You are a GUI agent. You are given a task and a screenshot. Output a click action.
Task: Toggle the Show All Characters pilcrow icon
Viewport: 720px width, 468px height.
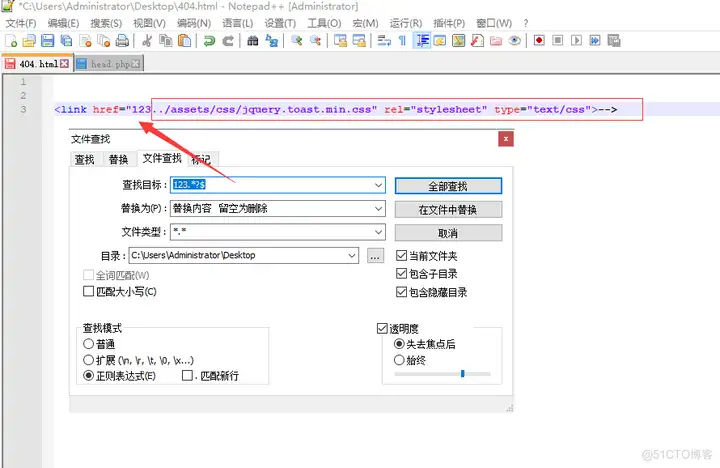pos(402,41)
